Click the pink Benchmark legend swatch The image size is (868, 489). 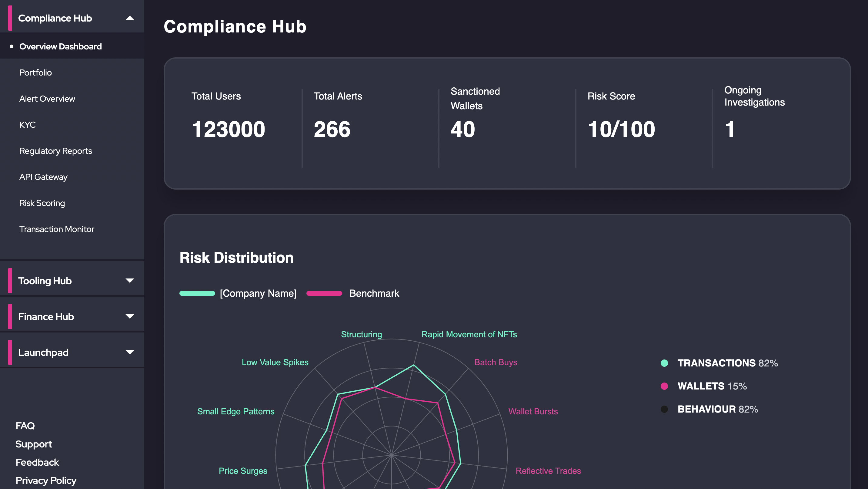click(324, 293)
